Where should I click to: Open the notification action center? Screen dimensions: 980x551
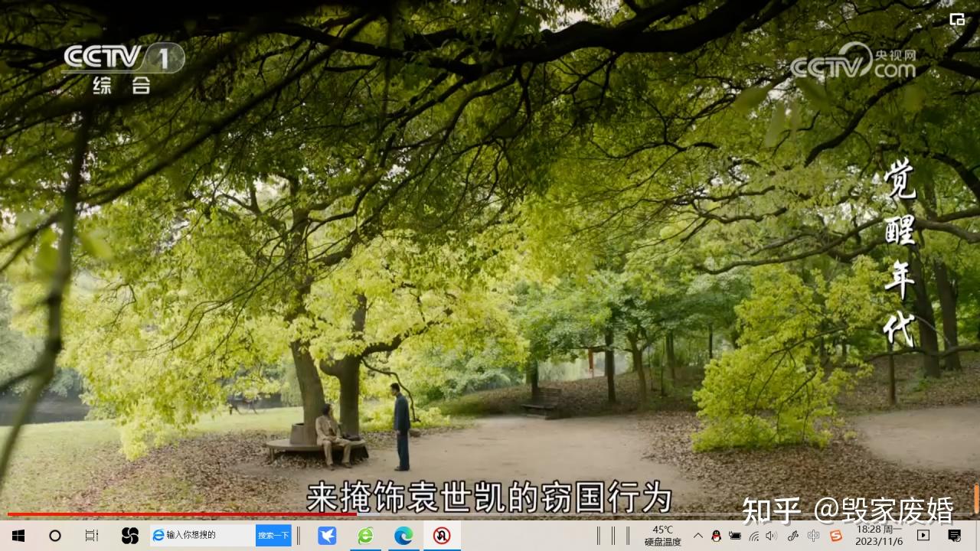(x=954, y=536)
